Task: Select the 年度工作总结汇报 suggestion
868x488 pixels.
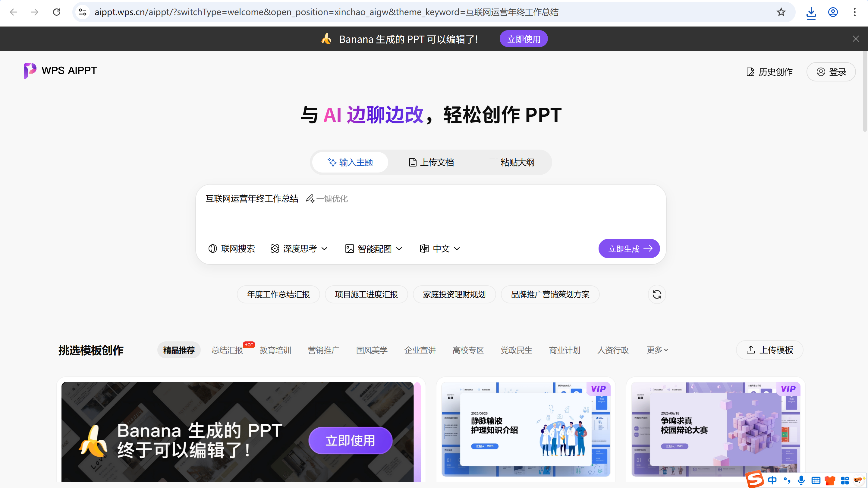Action: 278,294
